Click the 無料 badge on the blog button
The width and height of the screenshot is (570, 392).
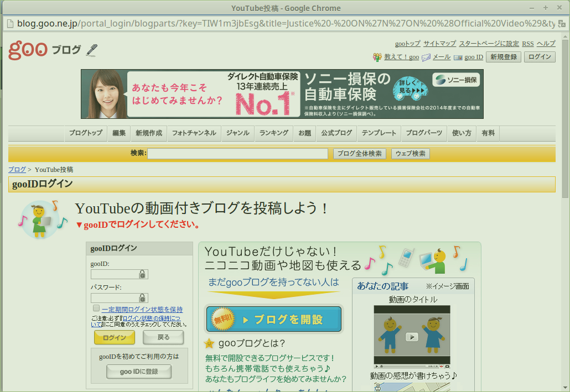pos(222,319)
